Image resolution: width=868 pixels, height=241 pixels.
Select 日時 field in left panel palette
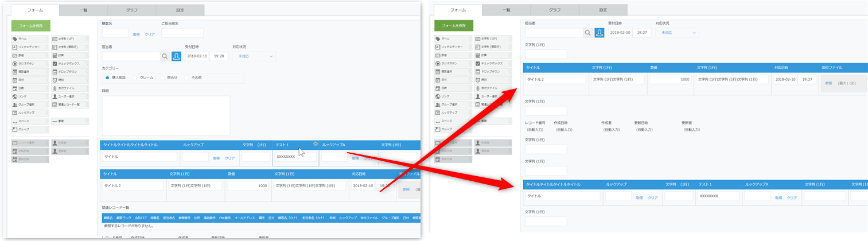coord(30,88)
